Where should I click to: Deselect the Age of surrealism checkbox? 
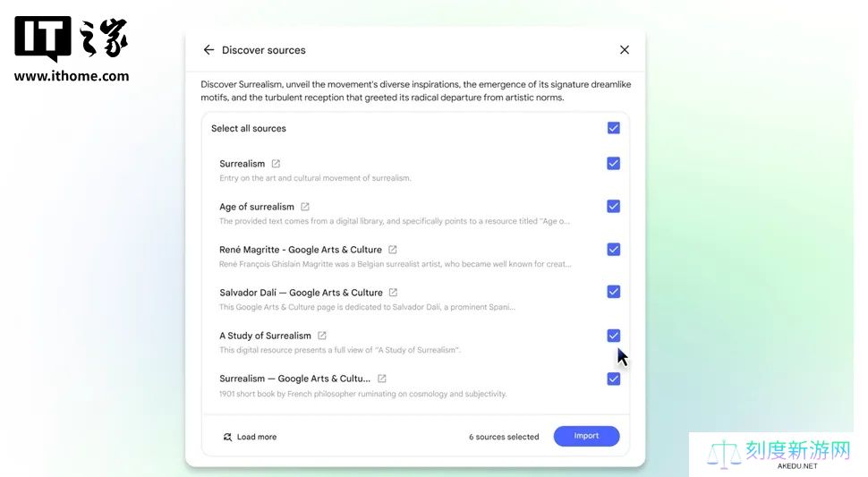pos(613,207)
